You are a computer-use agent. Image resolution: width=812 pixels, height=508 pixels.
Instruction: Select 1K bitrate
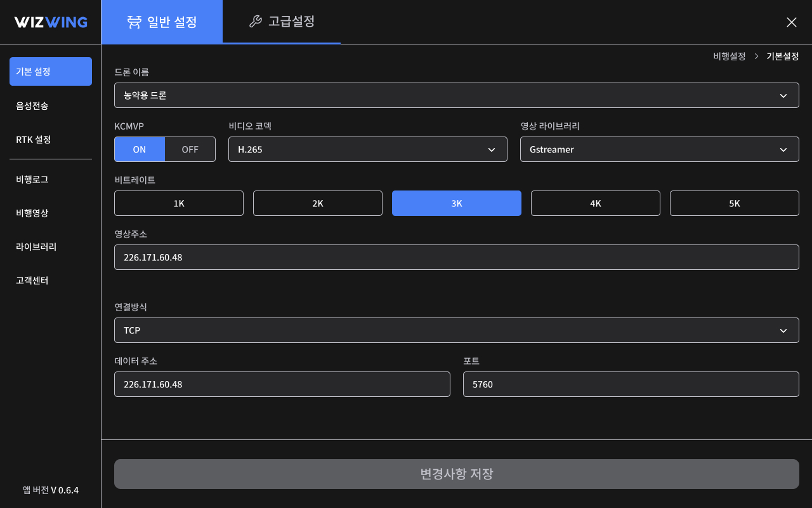(x=179, y=203)
